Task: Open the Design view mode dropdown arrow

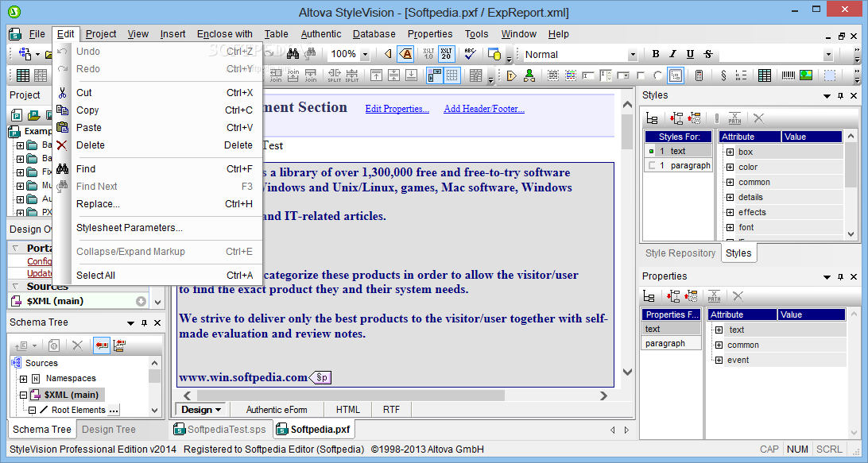Action: pos(218,410)
